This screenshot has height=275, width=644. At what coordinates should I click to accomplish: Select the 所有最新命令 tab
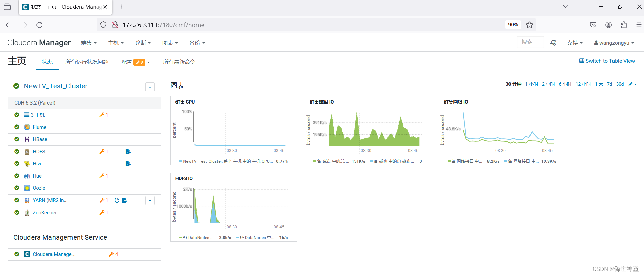179,62
